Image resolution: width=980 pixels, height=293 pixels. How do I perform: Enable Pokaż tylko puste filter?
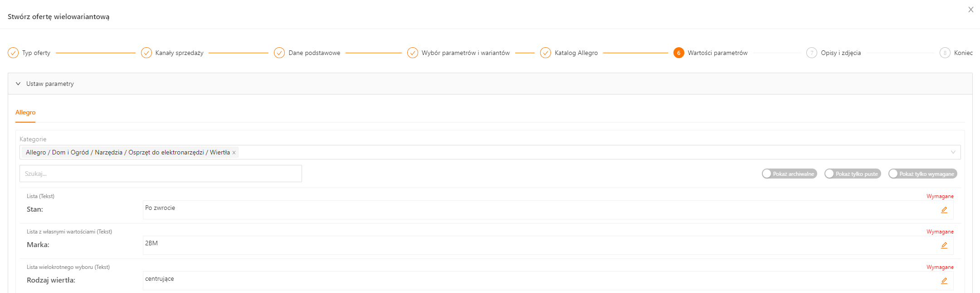pos(852,174)
